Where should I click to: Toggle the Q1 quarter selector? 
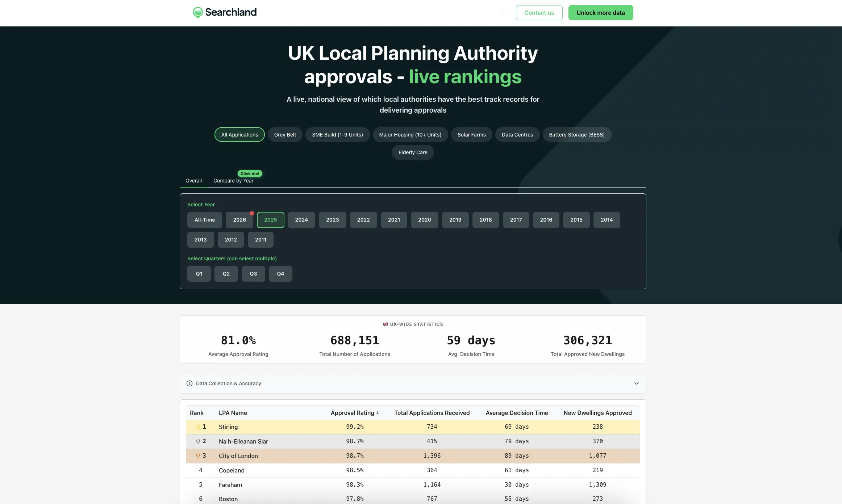point(199,274)
